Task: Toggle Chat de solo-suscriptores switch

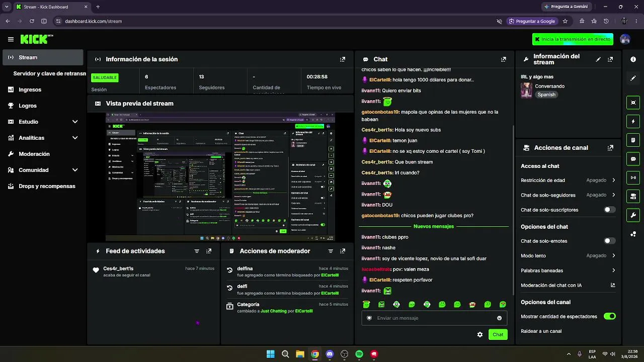Action: point(609,210)
